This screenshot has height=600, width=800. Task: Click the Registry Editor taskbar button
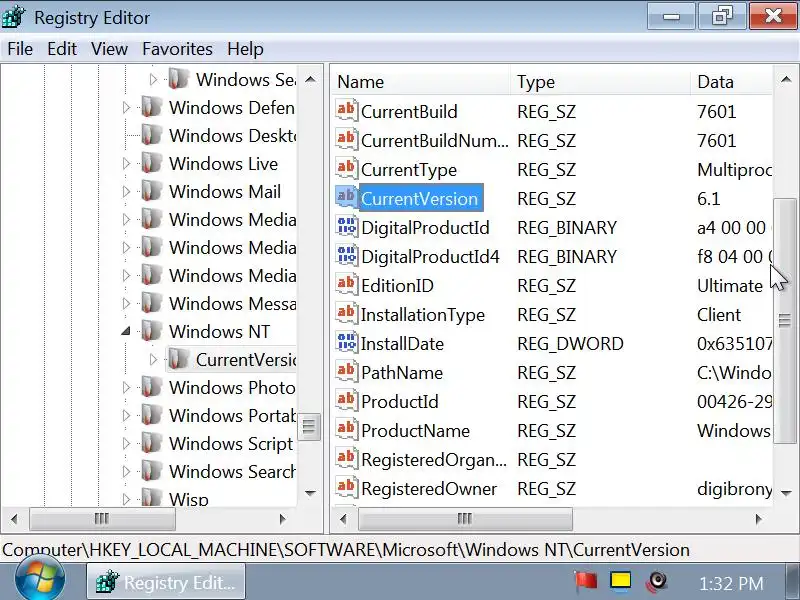pos(166,582)
